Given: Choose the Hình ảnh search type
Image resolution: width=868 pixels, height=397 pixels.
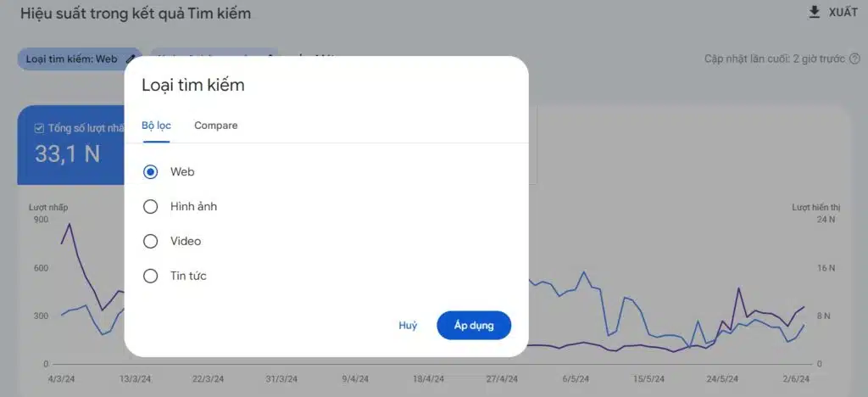Looking at the screenshot, I should pos(151,206).
